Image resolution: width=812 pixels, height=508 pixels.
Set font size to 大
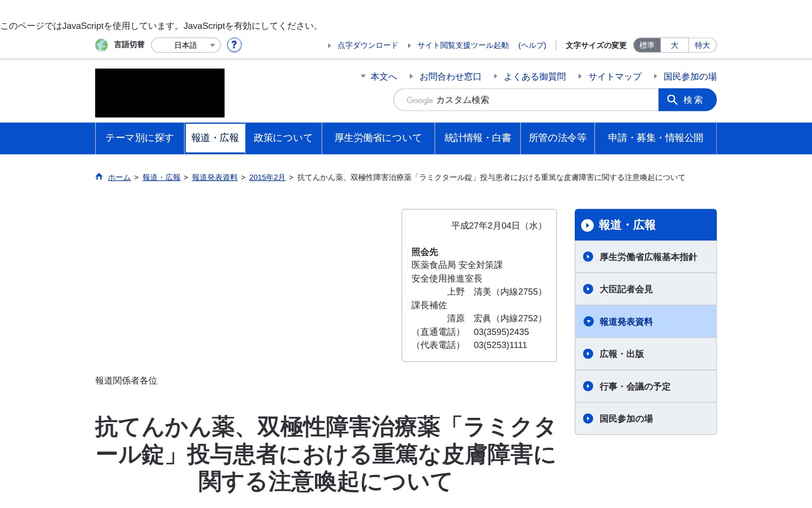[x=674, y=45]
